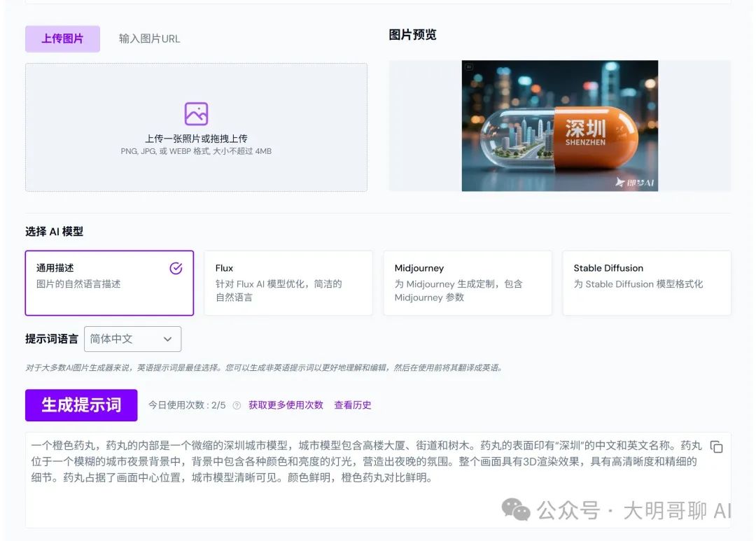This screenshot has width=756, height=541.
Task: Copy the generated prompt with copy icon
Action: pos(717,447)
